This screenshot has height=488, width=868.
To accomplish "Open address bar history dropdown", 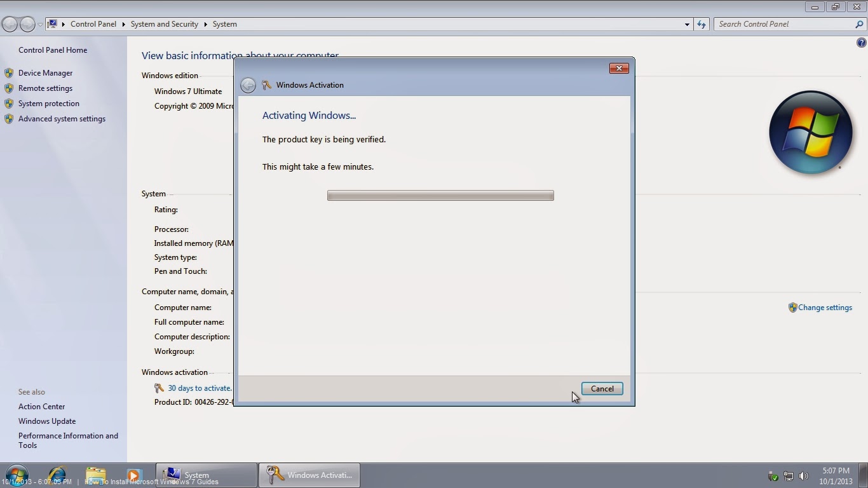I will 687,24.
